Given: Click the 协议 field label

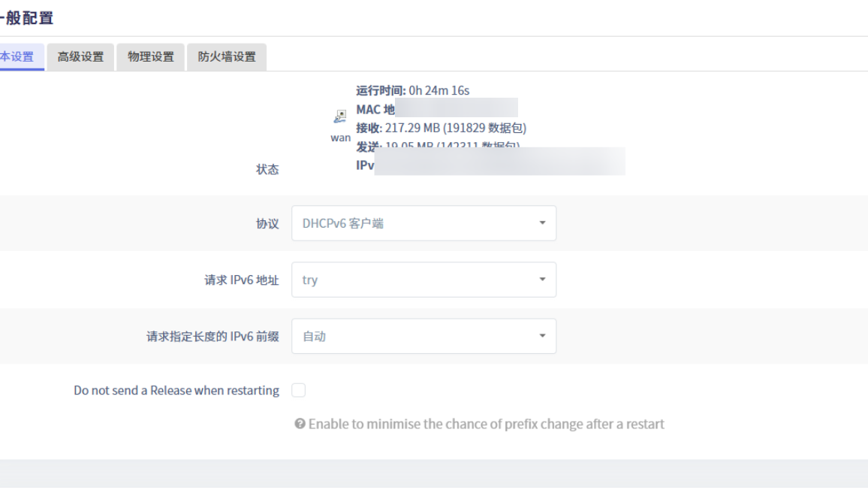Looking at the screenshot, I should click(x=267, y=223).
